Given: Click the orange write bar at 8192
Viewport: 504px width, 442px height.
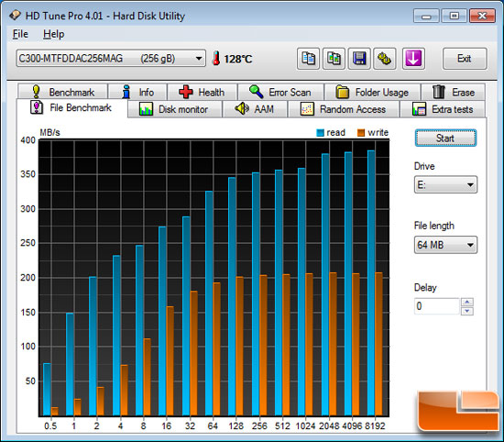Looking at the screenshot, I should coord(379,344).
